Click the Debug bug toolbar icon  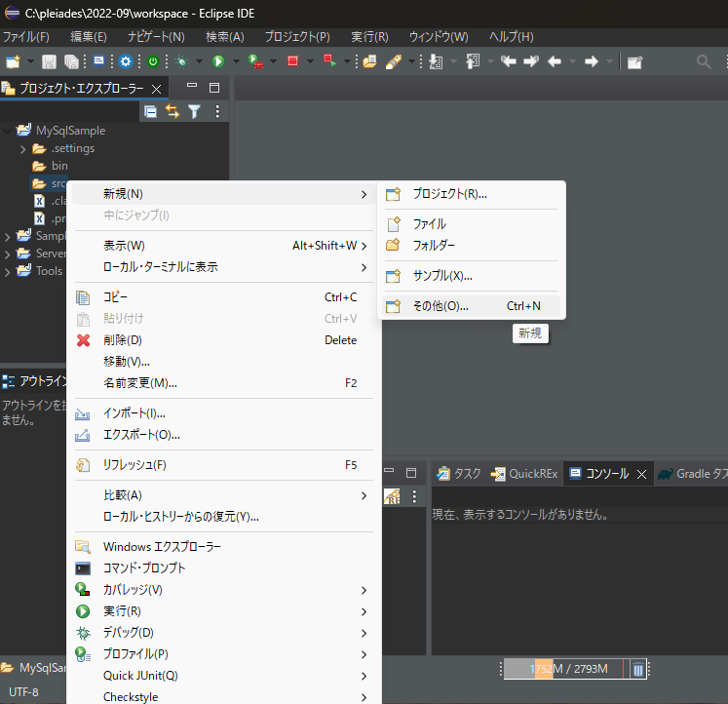181,61
